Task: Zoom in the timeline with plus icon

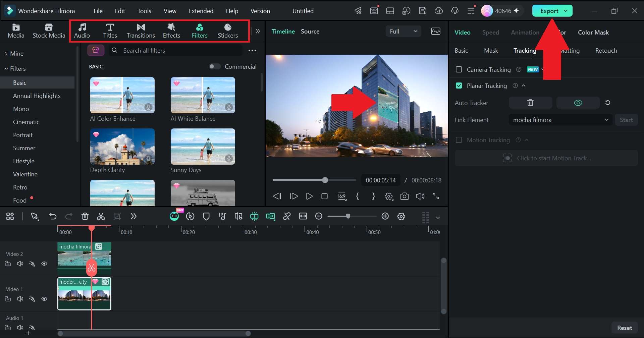Action: (x=385, y=216)
